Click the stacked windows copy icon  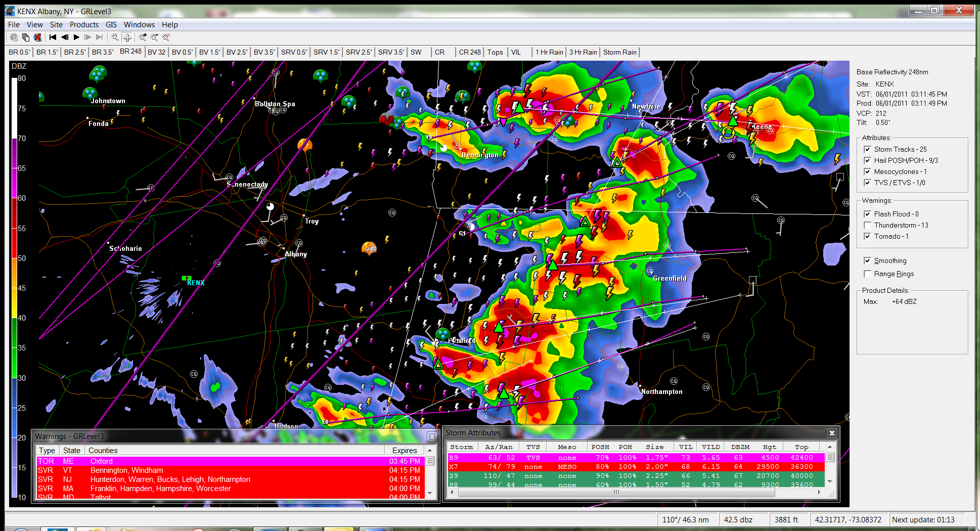click(26, 37)
